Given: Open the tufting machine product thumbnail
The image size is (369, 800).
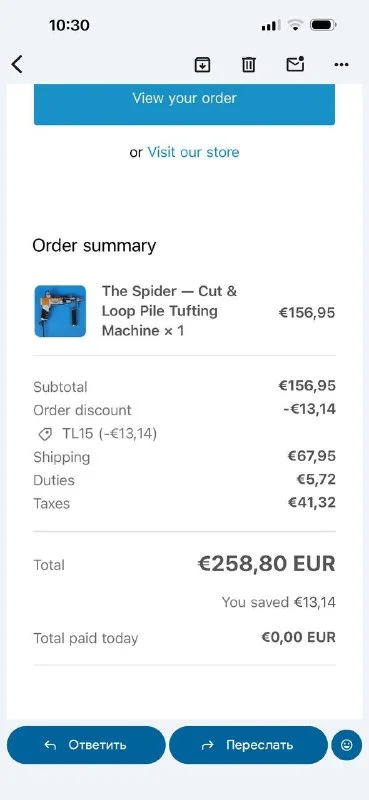Looking at the screenshot, I should pyautogui.click(x=60, y=311).
